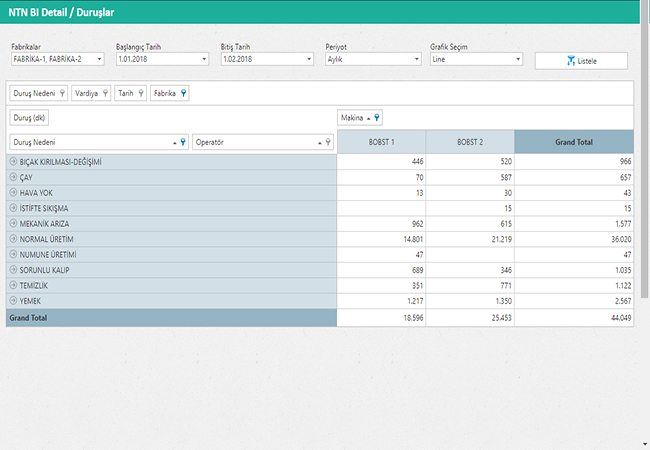Expand the BIÇAK KIRILMASI-DEĞİŞİMİ row
Viewport: 650px width, 450px height.
pyautogui.click(x=13, y=162)
